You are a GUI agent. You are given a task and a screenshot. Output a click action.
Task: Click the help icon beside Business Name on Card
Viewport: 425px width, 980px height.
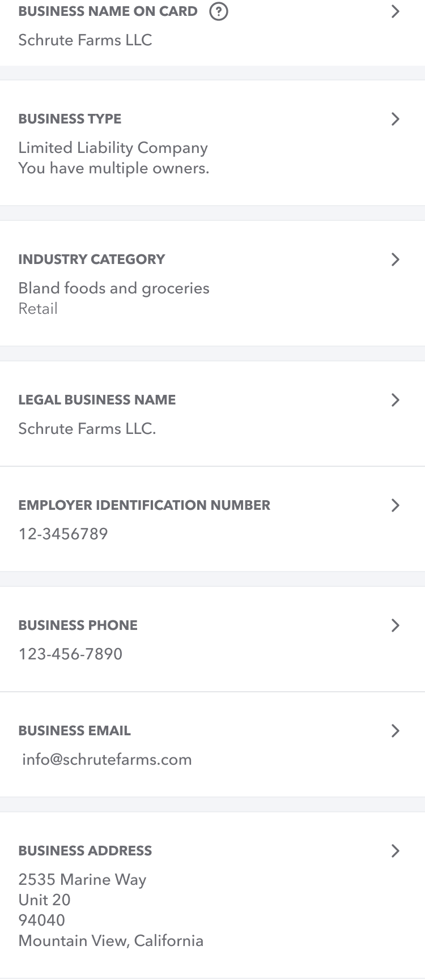point(219,11)
